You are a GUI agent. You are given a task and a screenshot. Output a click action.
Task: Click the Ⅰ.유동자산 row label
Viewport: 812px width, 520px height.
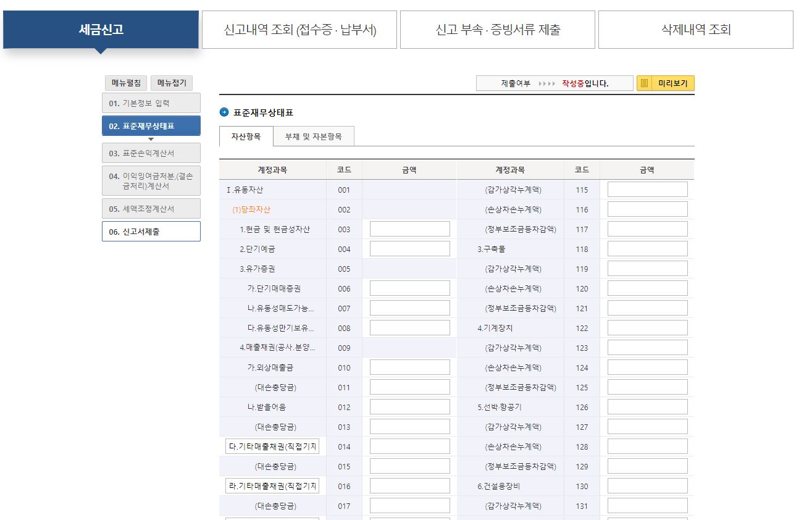pos(245,190)
